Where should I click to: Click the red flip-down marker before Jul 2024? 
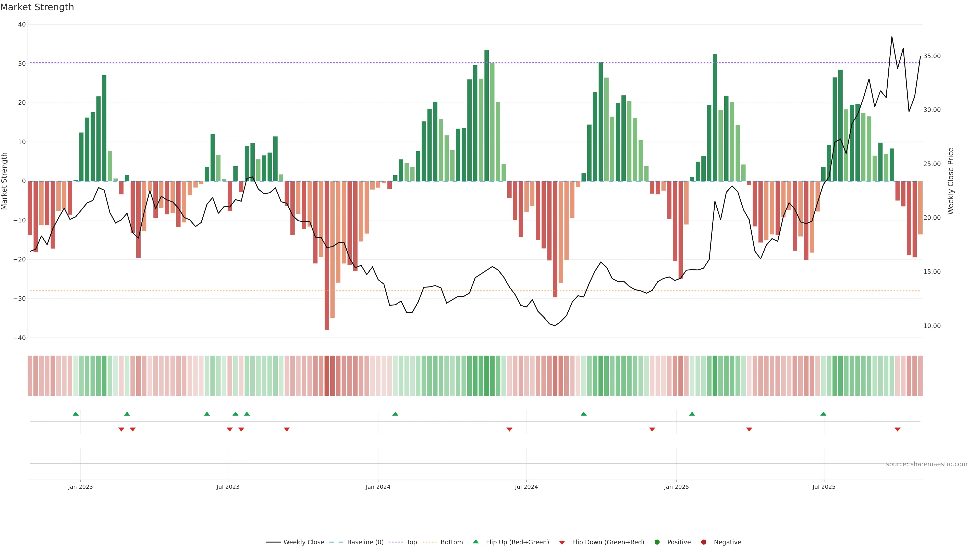point(509,429)
